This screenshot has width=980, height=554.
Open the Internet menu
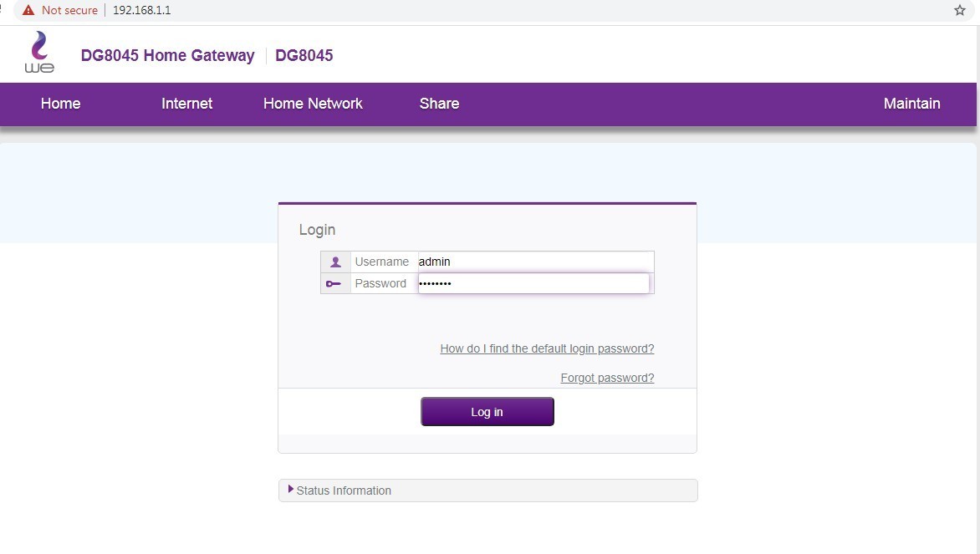pos(186,104)
